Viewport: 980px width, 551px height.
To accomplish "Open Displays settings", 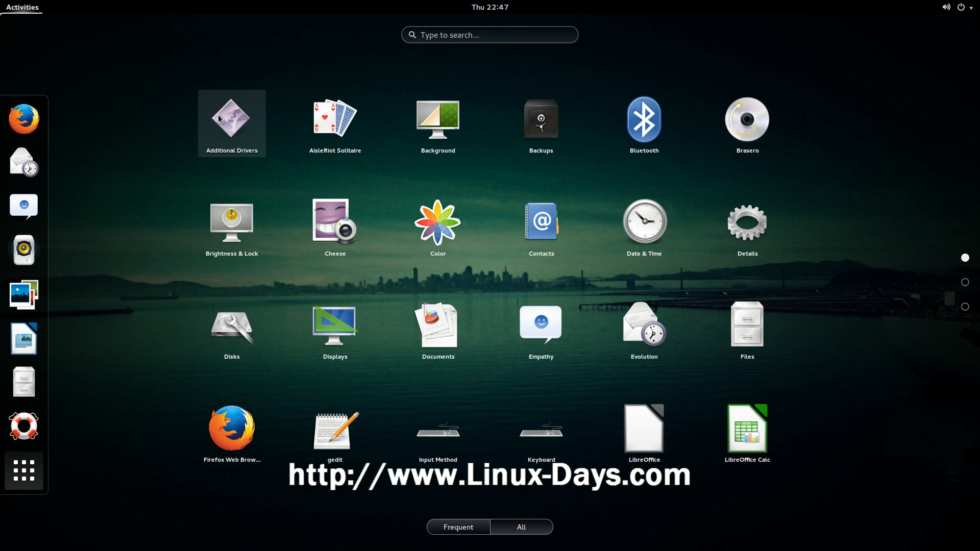I will click(335, 330).
